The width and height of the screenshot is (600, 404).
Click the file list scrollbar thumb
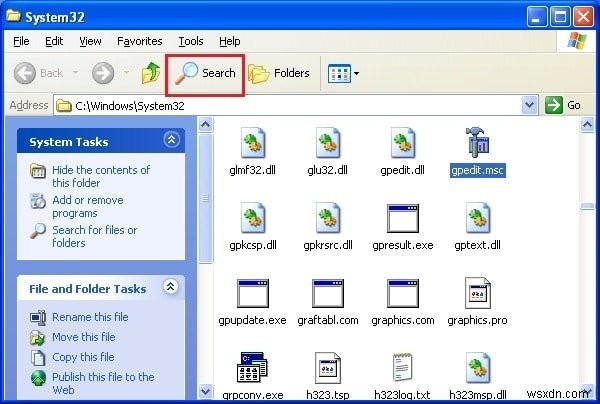(x=587, y=207)
